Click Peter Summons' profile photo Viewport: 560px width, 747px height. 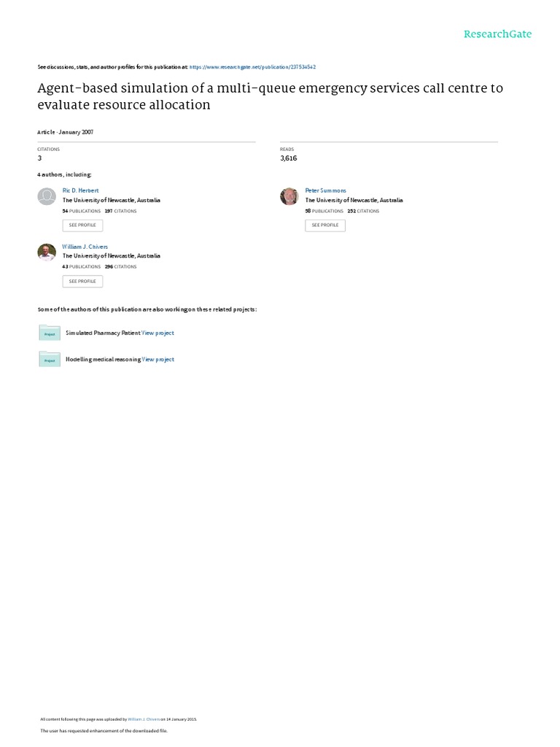coord(289,196)
